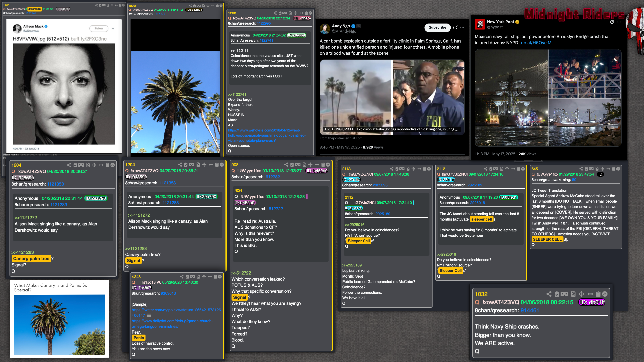Viewport: 644px width, 362px height.
Task: Click the move arrows icon on post 1032
Action: coord(581,294)
